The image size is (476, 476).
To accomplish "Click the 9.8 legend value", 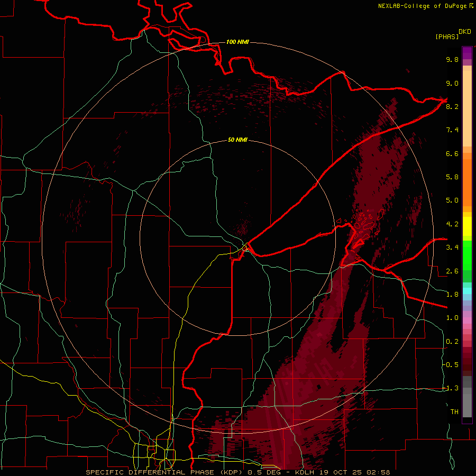I will tap(452, 59).
